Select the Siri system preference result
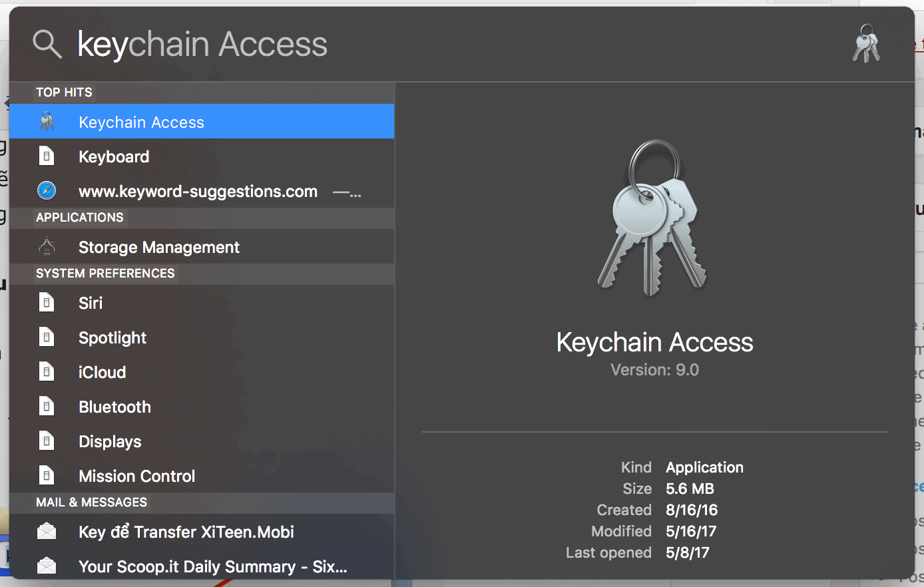924x587 pixels. point(91,303)
